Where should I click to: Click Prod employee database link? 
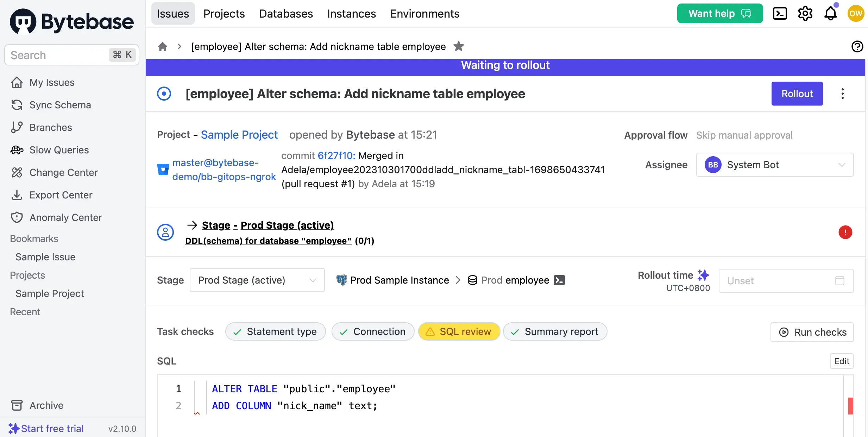[515, 280]
